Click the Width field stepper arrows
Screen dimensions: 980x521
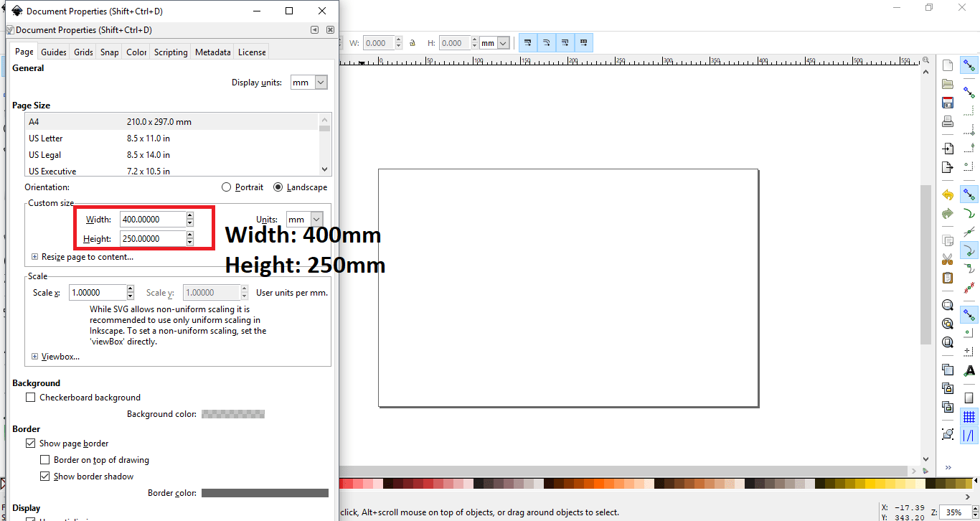tap(189, 220)
